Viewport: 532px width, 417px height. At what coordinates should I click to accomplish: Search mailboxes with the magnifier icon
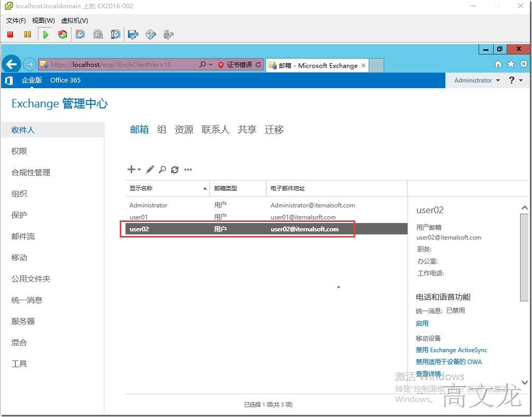(x=162, y=169)
